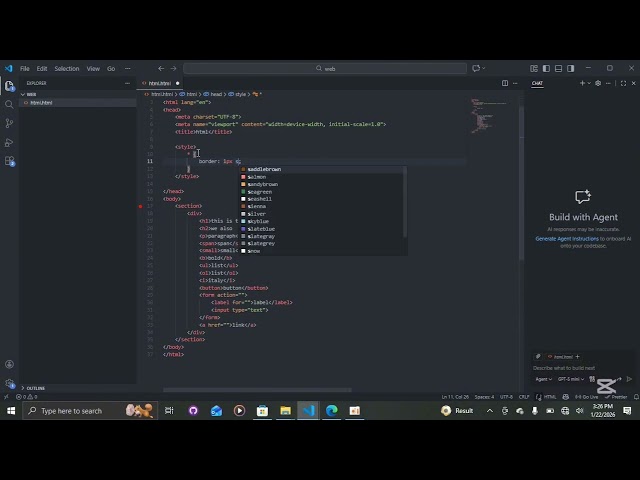This screenshot has height=480, width=640.
Task: Open the GPT-5 mini model dropdown
Action: pyautogui.click(x=571, y=379)
